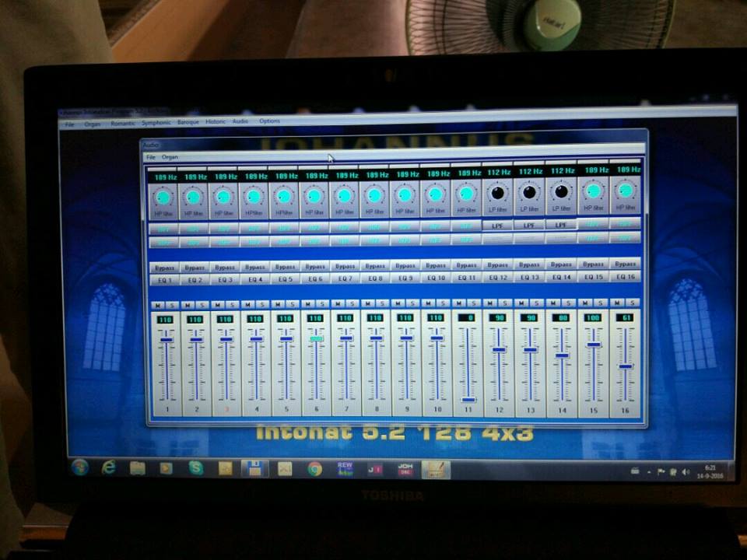Toggle the Bypass button above EQ 16
Viewport: 747px width, 560px height.
625,264
